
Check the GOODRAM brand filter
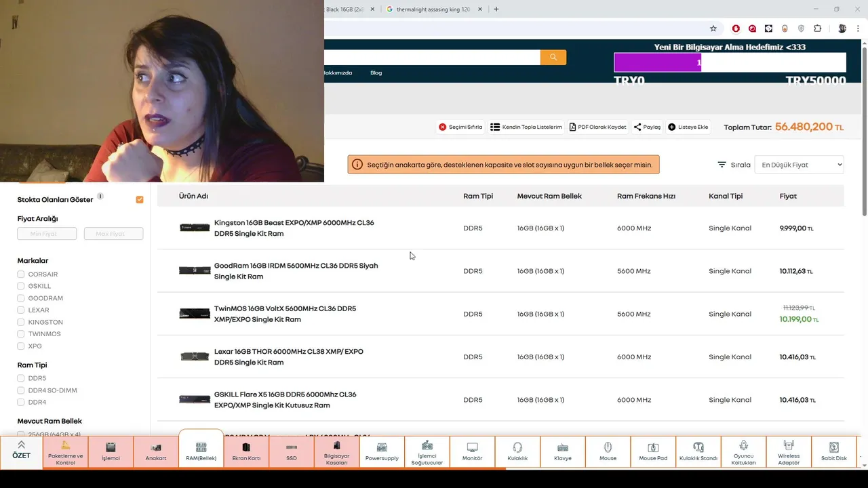[x=21, y=298]
